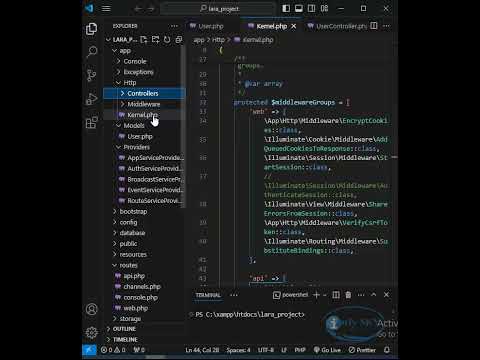
Task: Maximize the terminal panel size
Action: (x=374, y=295)
